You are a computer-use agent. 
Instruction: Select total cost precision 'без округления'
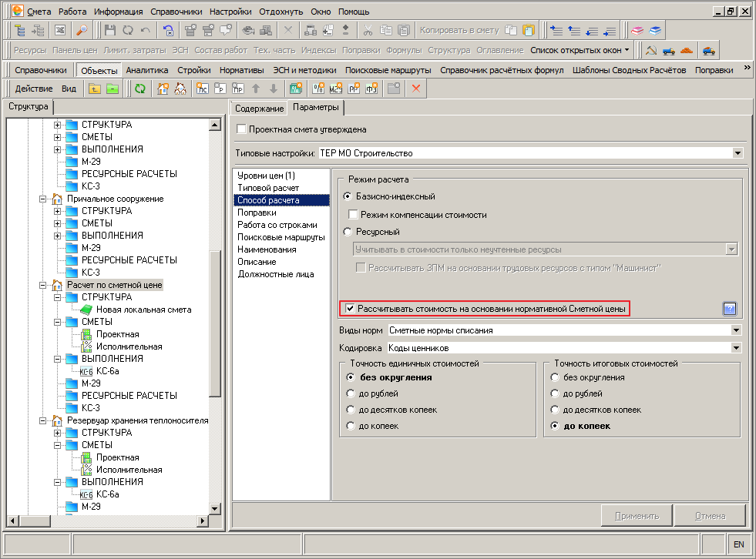click(x=554, y=377)
